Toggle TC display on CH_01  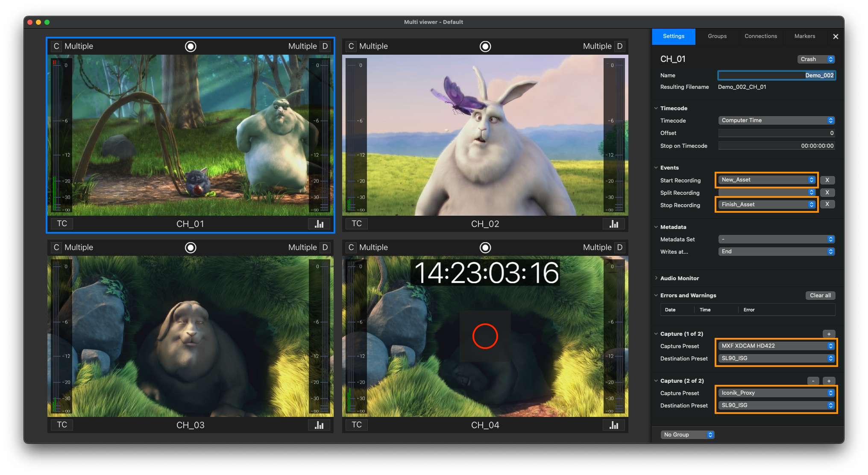(x=62, y=223)
